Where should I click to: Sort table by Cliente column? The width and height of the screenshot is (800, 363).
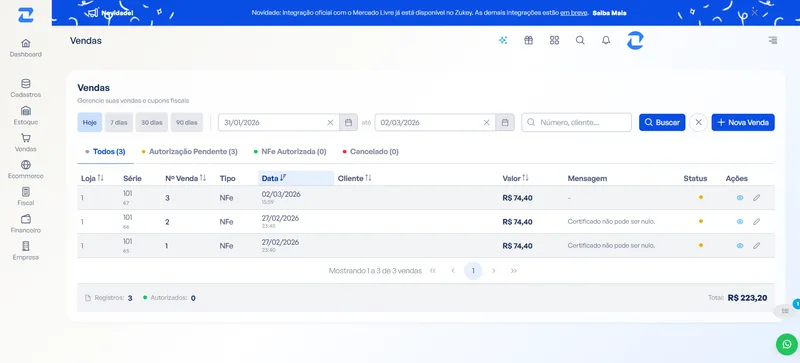355,178
